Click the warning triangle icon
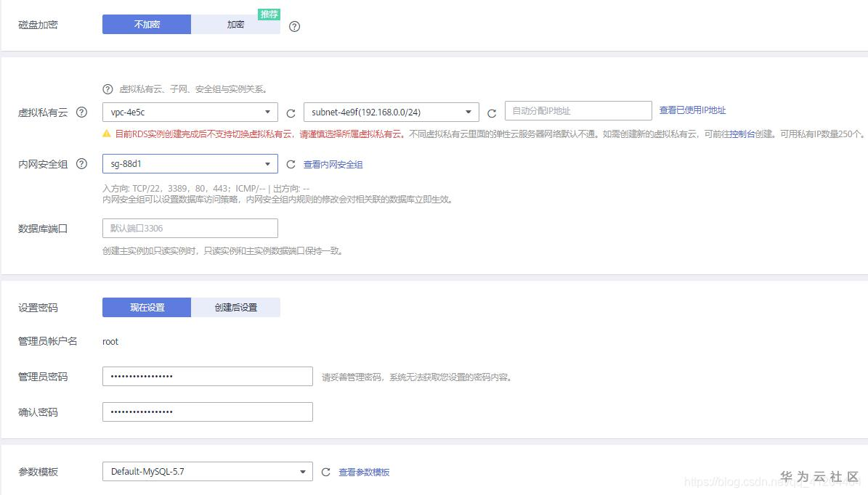Screen dimensions: 868x495 click(x=107, y=134)
